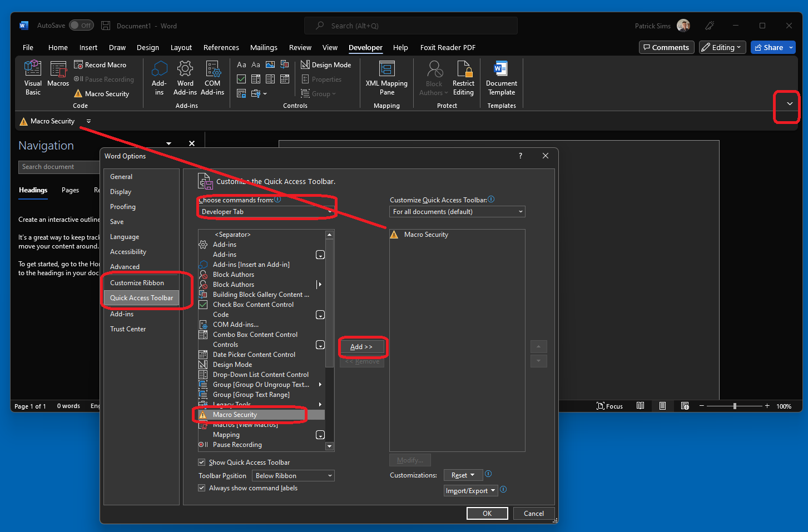Open the Reset customizations dropdown
This screenshot has height=532, width=808.
pos(463,475)
